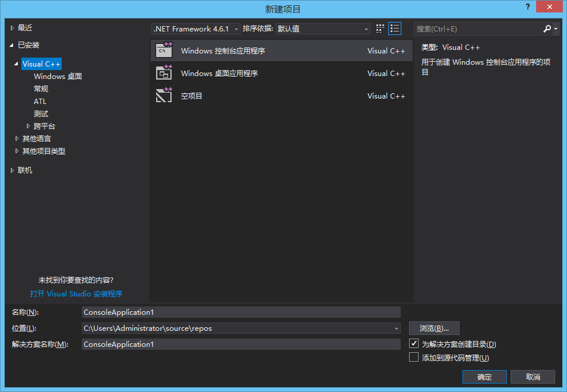Select the 跨平台 category label
The height and width of the screenshot is (392, 567).
pos(45,126)
